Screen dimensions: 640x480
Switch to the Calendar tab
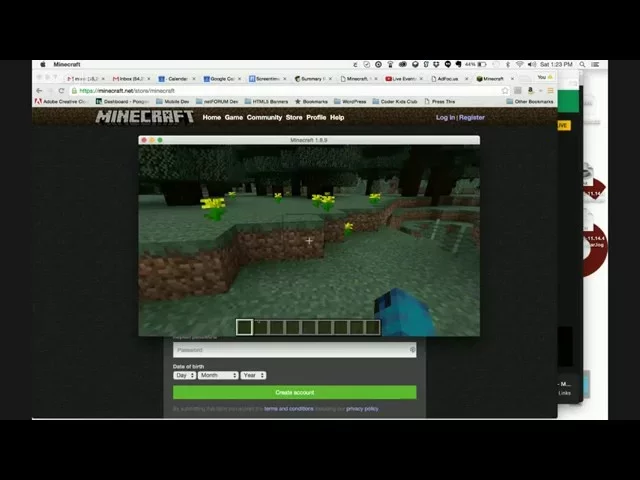177,78
